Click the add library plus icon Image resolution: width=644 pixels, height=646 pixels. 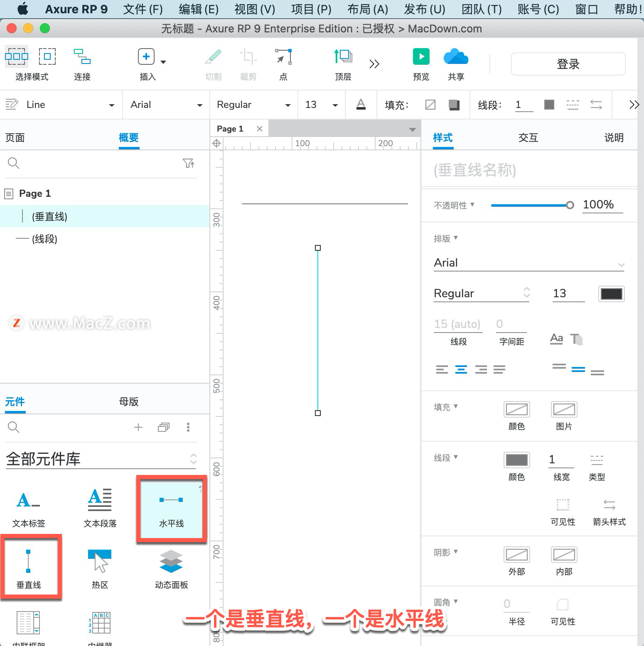coord(138,427)
